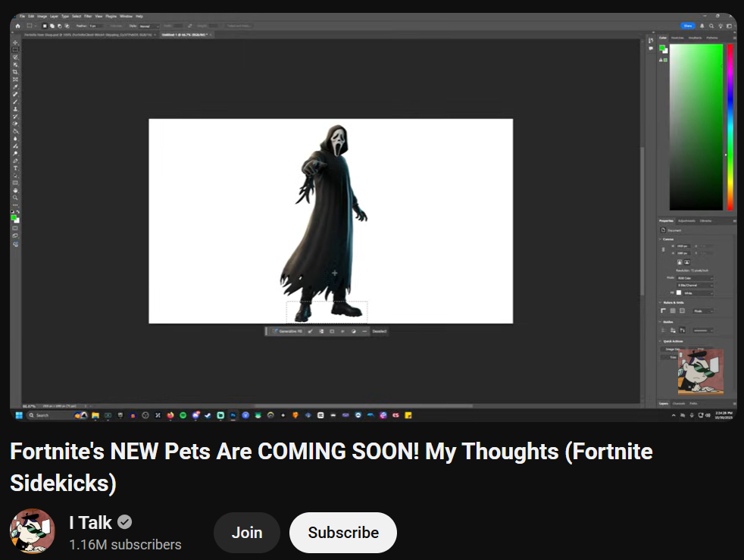
Task: Toggle Quick Mask mode in toolbar
Action: coord(15,228)
